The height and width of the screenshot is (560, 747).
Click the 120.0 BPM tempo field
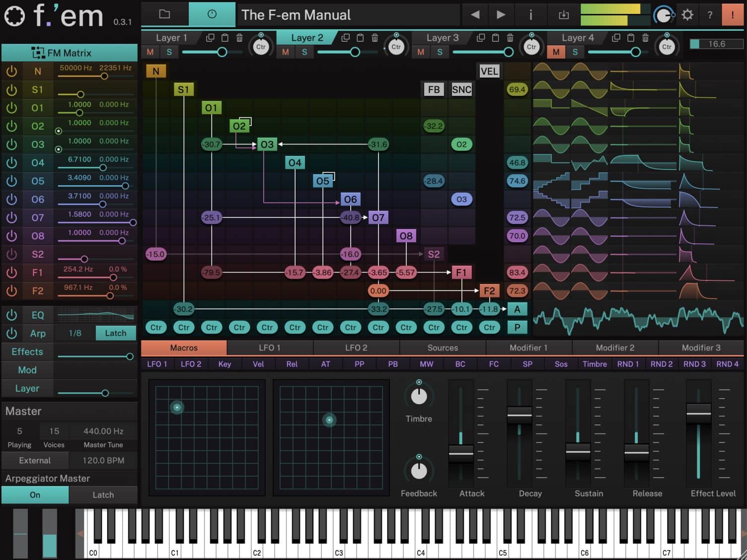pyautogui.click(x=103, y=460)
